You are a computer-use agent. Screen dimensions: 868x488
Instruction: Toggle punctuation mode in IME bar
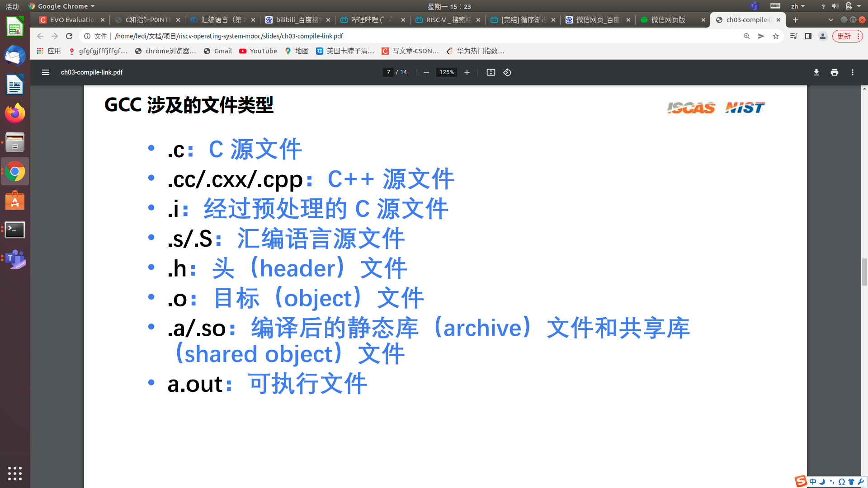coord(832,482)
